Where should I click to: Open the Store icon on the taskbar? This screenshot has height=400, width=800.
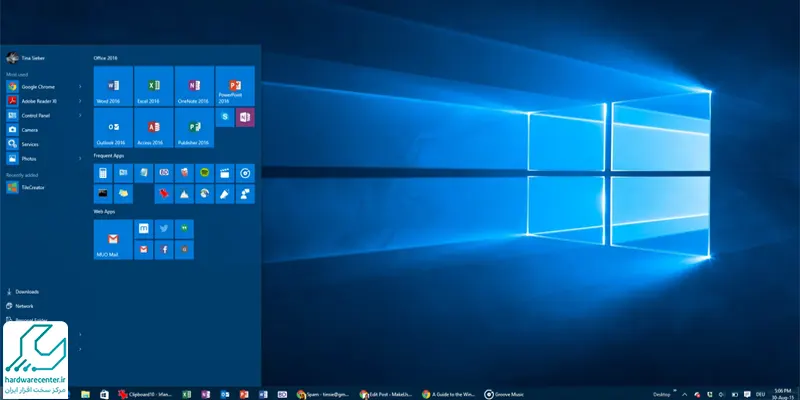pyautogui.click(x=104, y=394)
